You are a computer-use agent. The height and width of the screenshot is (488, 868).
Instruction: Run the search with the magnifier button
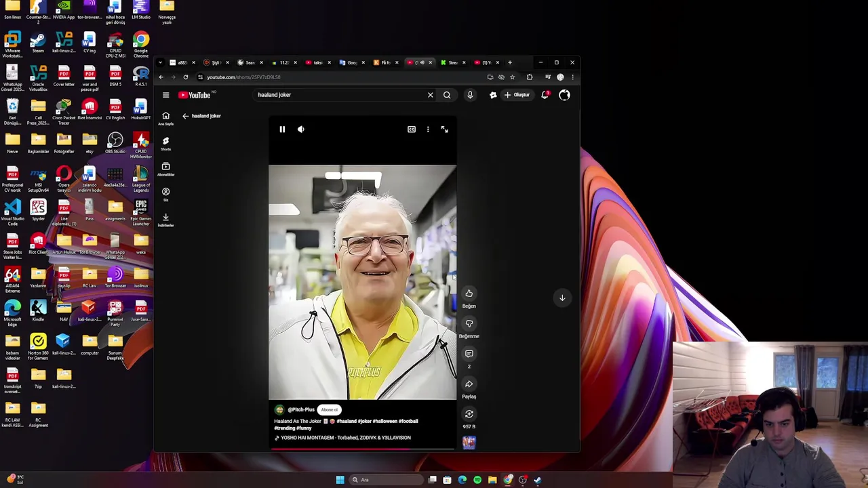pos(447,95)
